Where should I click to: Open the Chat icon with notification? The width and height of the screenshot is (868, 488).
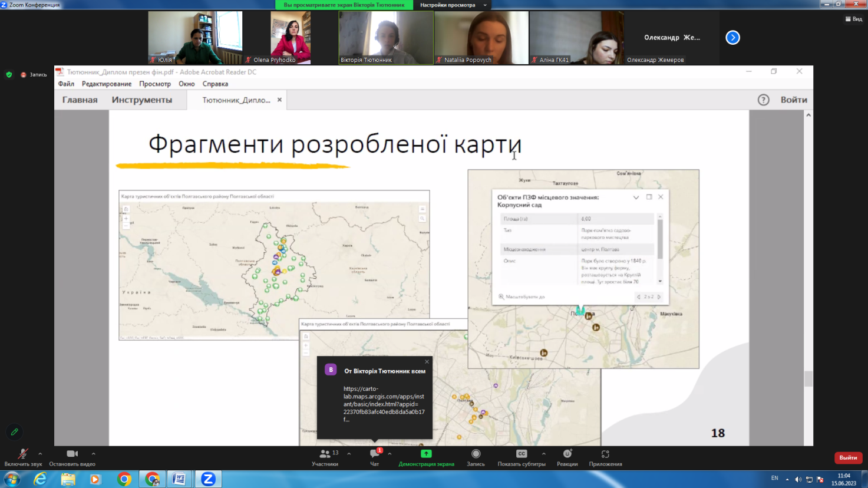374,454
